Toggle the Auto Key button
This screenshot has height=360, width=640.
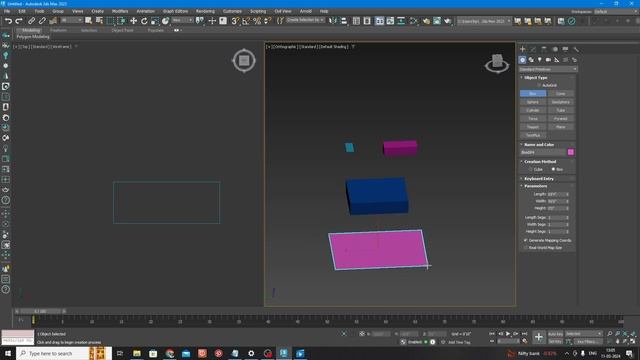point(555,334)
